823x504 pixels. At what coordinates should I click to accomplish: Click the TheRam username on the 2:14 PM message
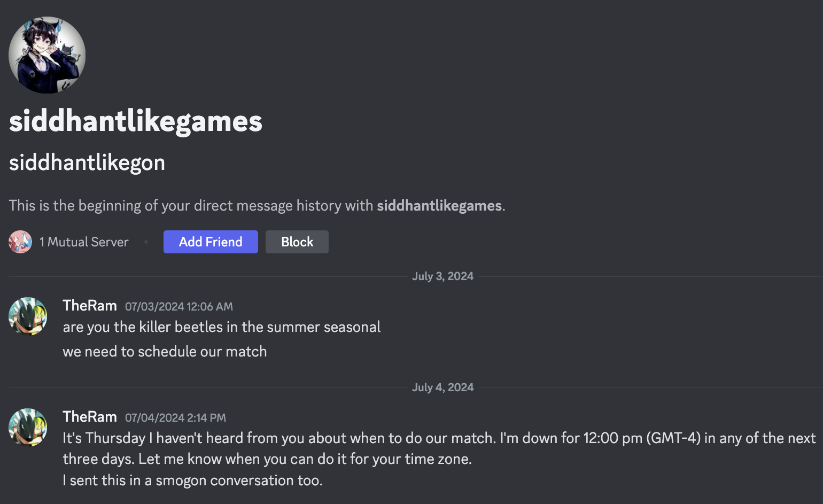click(x=90, y=417)
